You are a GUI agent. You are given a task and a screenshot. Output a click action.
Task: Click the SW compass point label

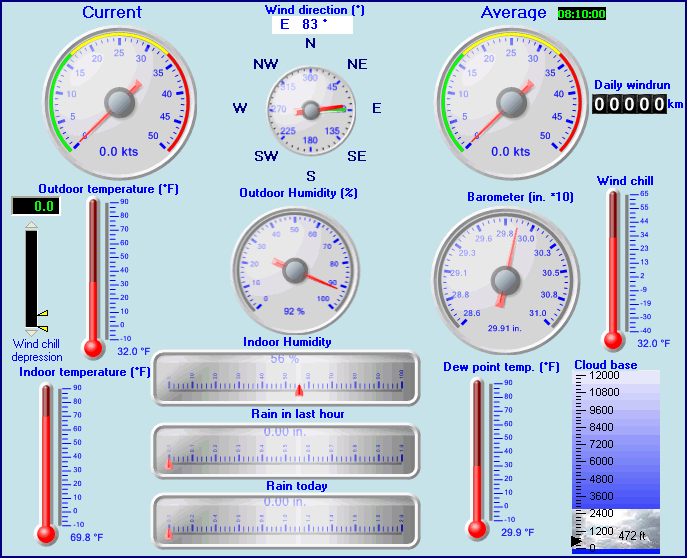click(x=266, y=156)
